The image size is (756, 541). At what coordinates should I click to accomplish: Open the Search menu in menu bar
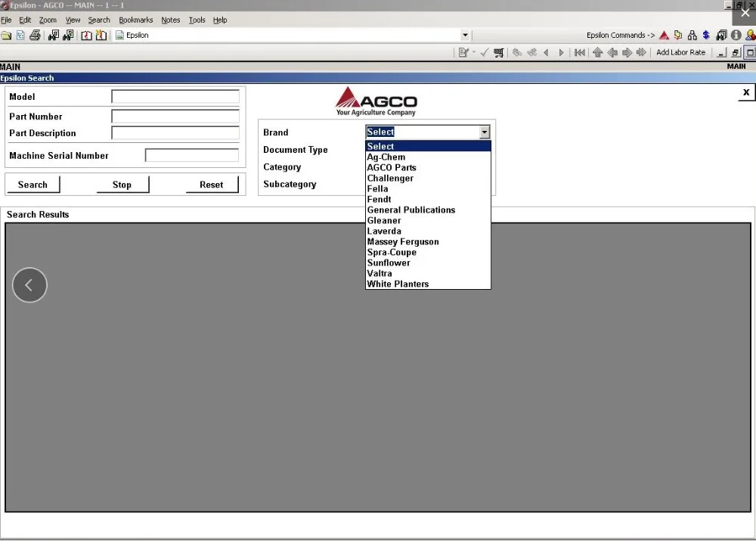[99, 20]
